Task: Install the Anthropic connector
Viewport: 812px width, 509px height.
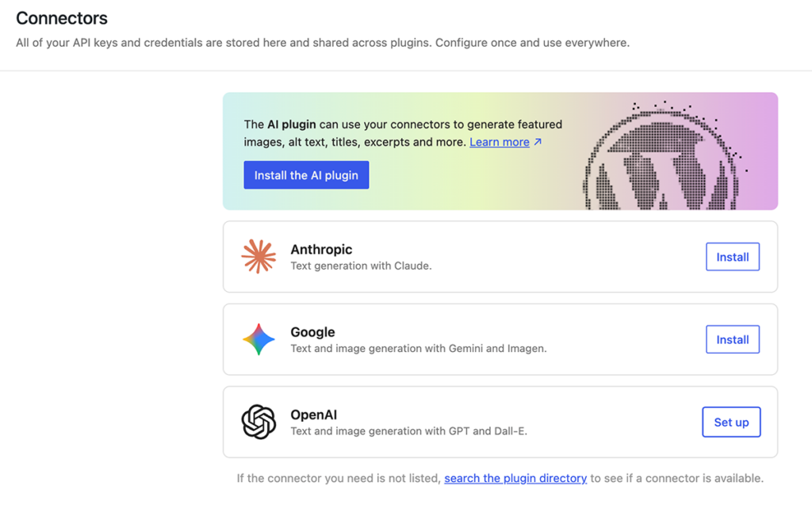Action: 732,256
